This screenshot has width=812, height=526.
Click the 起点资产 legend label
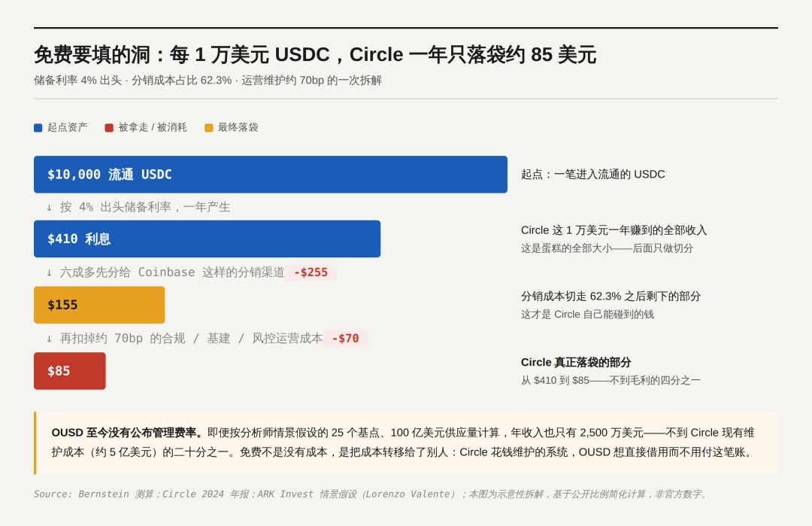(68, 127)
